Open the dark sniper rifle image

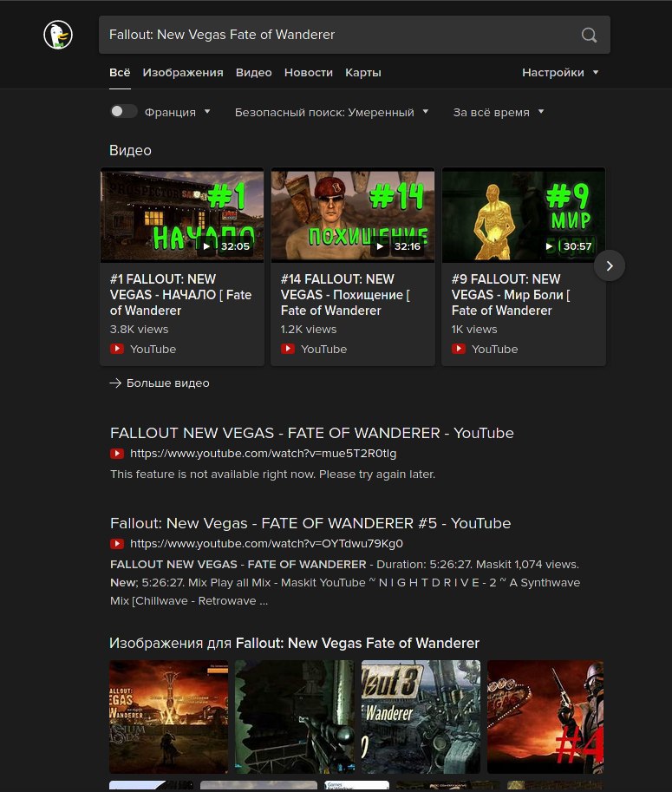click(x=295, y=717)
